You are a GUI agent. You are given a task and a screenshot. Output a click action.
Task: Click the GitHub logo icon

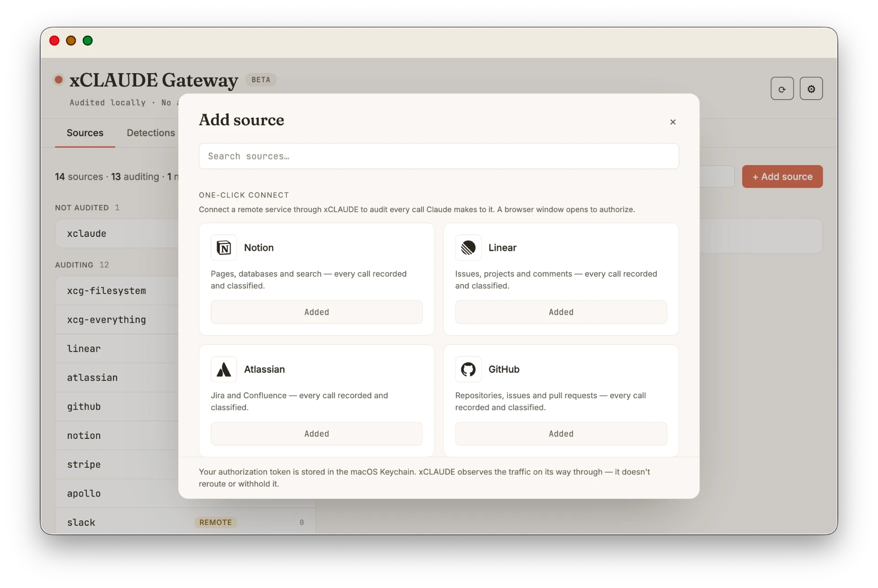468,369
